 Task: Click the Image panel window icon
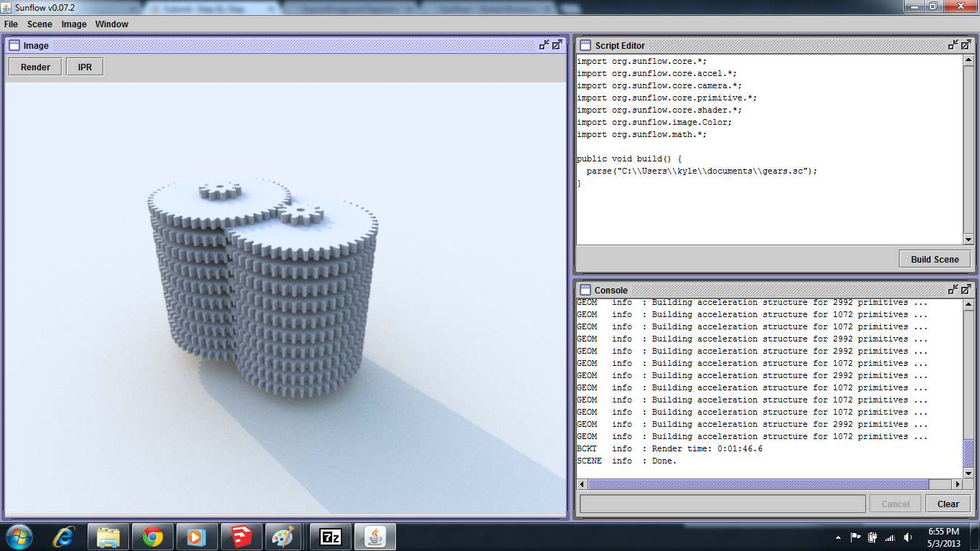click(x=14, y=45)
